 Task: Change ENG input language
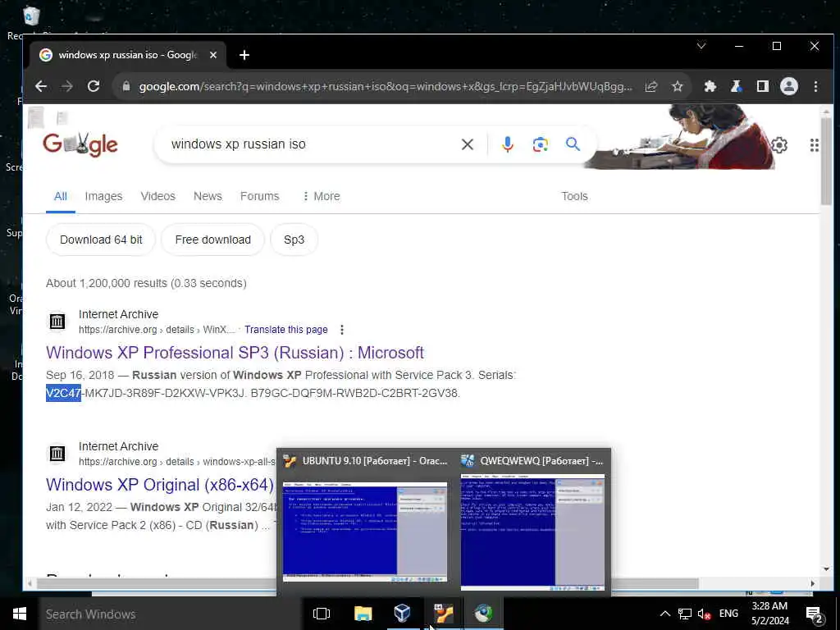[728, 614]
